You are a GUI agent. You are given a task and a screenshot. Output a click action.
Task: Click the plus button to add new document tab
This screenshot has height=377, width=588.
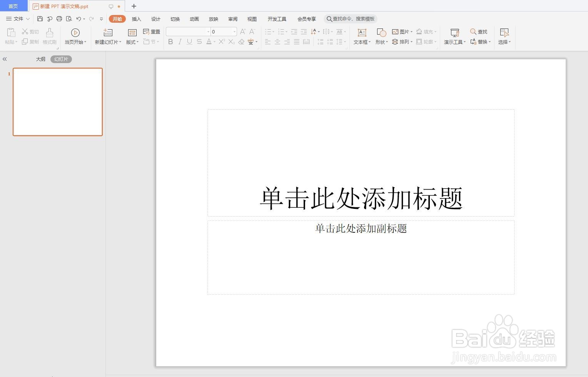tap(134, 6)
